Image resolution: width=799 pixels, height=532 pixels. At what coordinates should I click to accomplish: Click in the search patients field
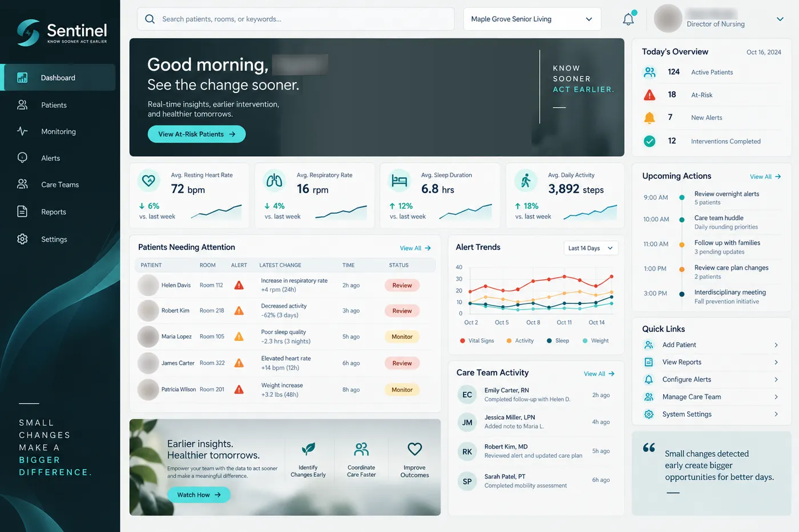click(296, 19)
